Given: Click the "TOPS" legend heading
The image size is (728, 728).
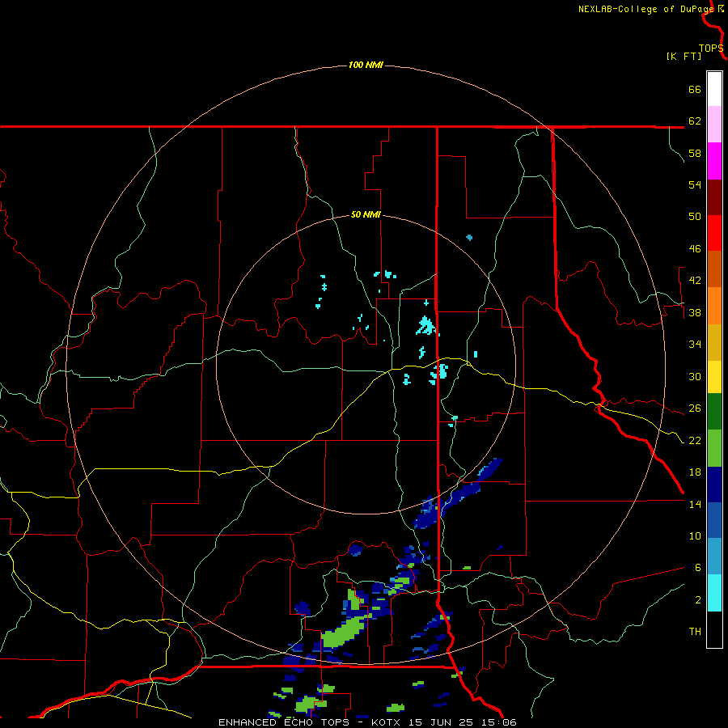Looking at the screenshot, I should click(711, 49).
